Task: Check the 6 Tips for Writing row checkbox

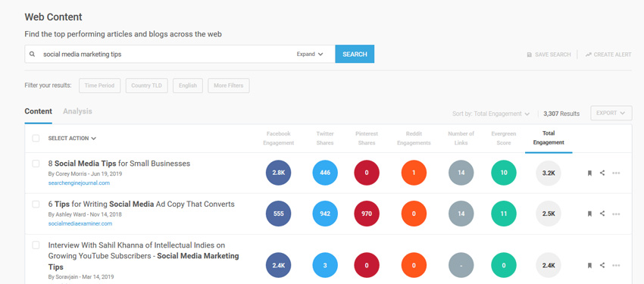Action: pyautogui.click(x=36, y=204)
